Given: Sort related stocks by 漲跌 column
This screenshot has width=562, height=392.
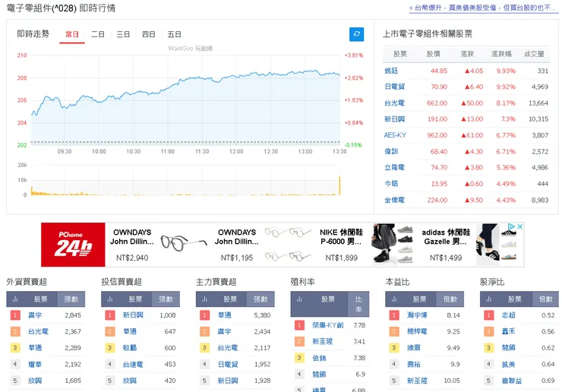Looking at the screenshot, I should point(467,54).
